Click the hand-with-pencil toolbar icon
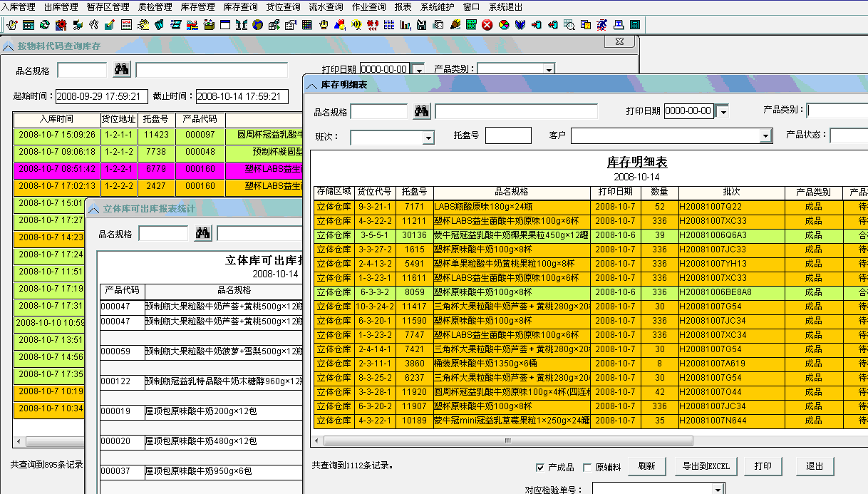The height and width of the screenshot is (494, 868). [x=12, y=25]
